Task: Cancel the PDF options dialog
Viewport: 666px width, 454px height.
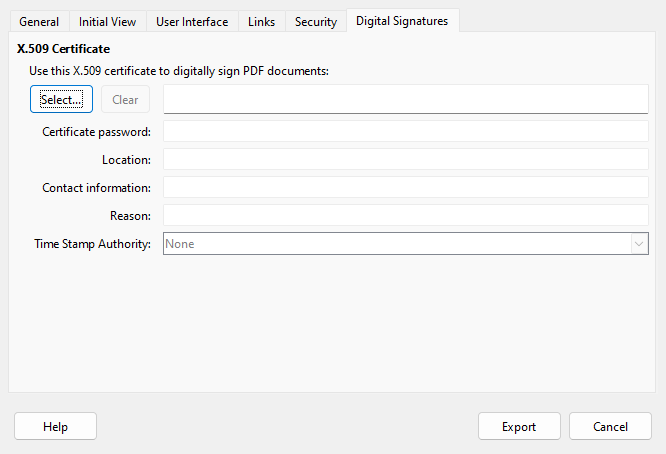Action: pyautogui.click(x=610, y=426)
